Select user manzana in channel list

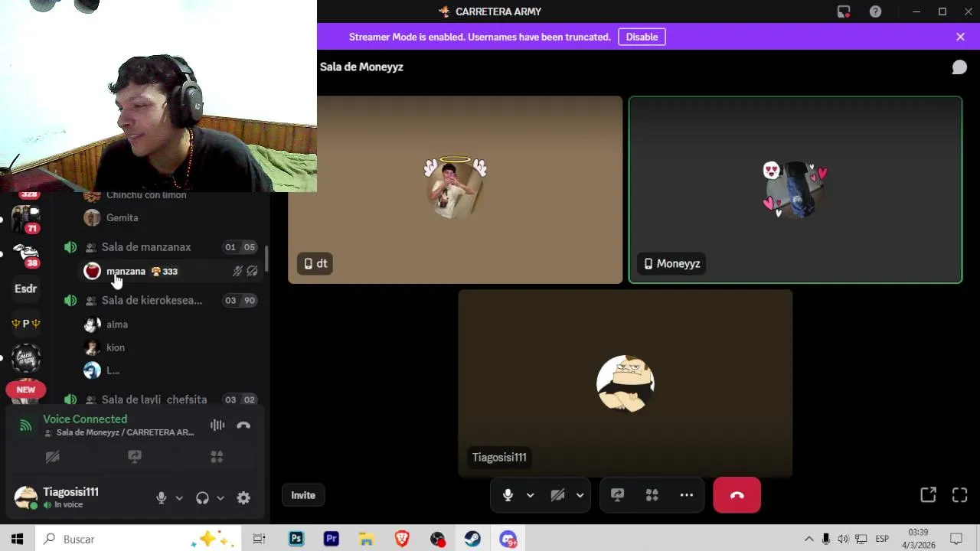click(x=170, y=271)
